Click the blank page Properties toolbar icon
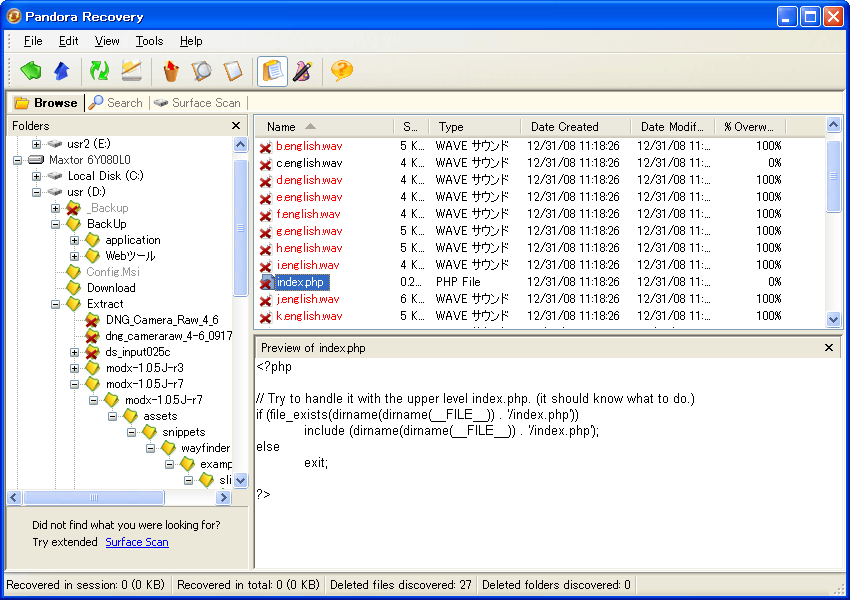 point(233,70)
